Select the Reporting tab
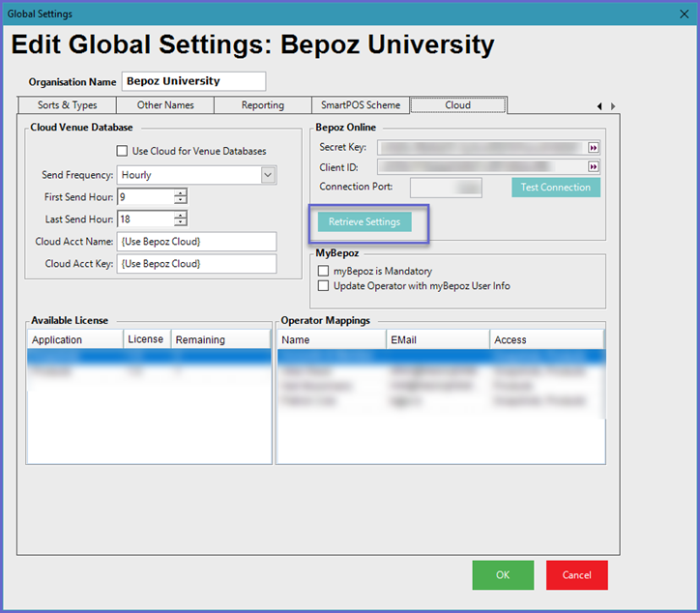 [x=263, y=105]
